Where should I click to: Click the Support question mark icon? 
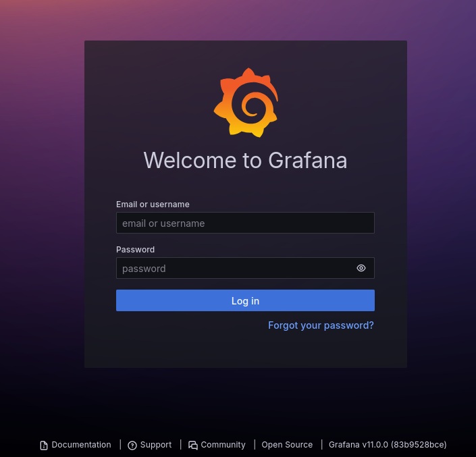(132, 446)
